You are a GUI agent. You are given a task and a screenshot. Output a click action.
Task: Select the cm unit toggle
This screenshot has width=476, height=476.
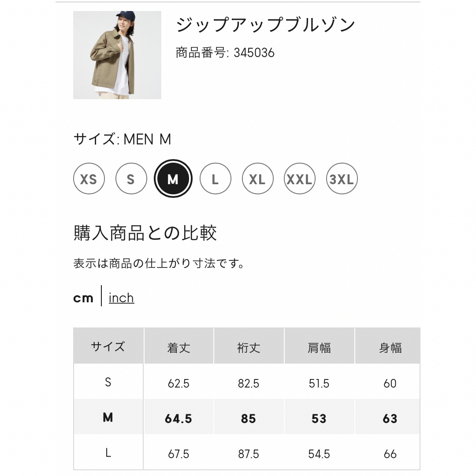(x=83, y=298)
